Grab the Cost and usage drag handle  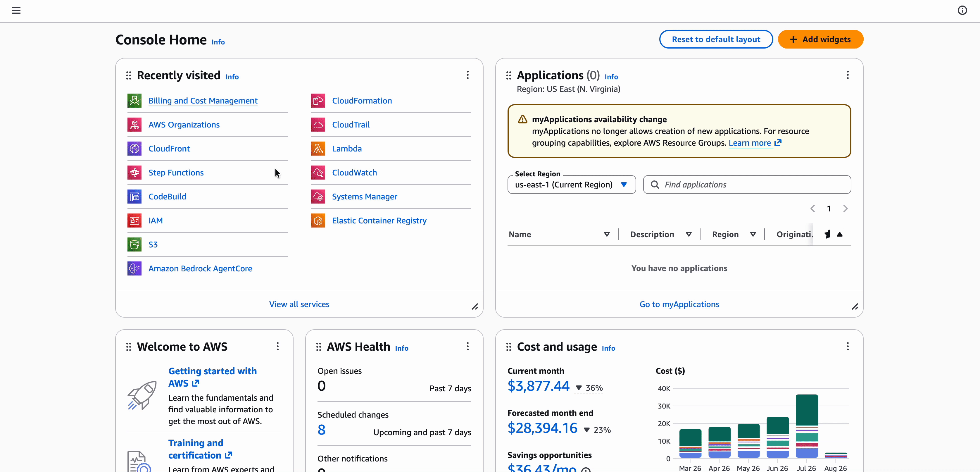pos(509,347)
